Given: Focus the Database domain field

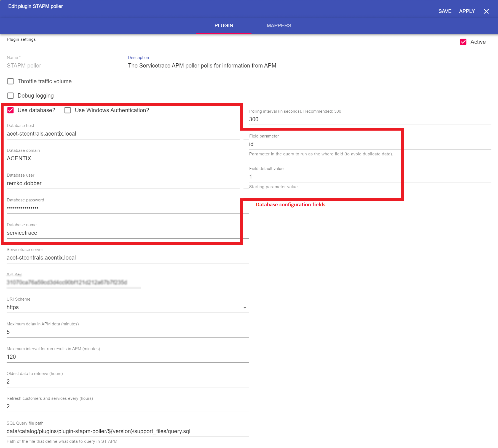Looking at the screenshot, I should 123,158.
